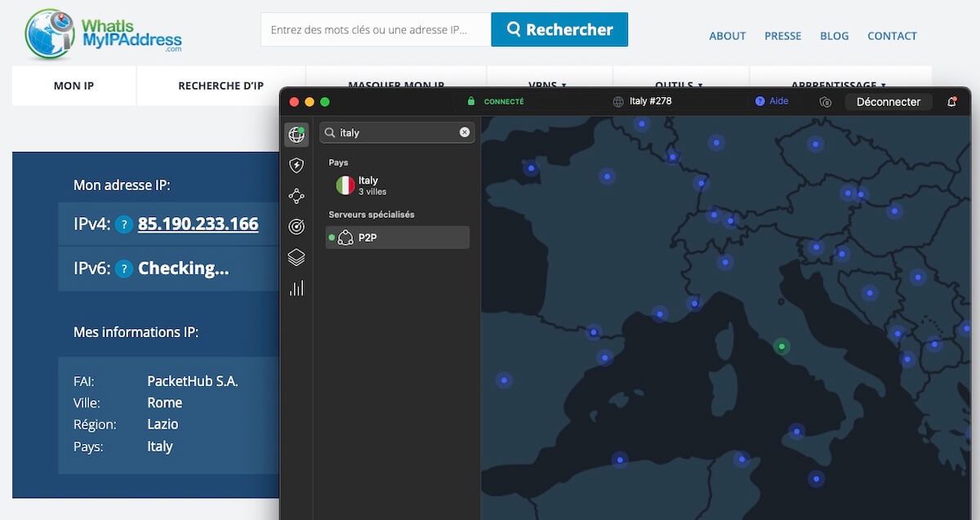
Task: Open the Dark Web Monitor target icon
Action: tap(296, 227)
